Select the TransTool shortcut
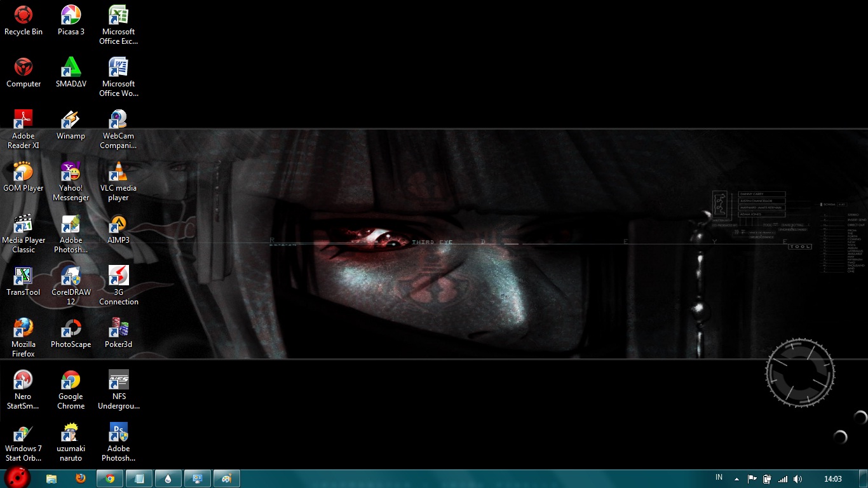The width and height of the screenshot is (868, 488). coord(24,281)
